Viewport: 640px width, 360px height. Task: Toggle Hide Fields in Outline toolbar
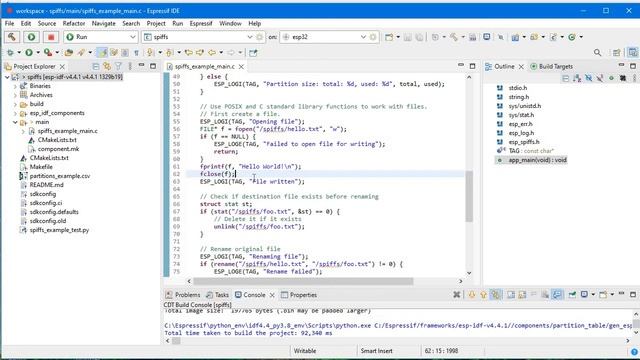point(588,78)
